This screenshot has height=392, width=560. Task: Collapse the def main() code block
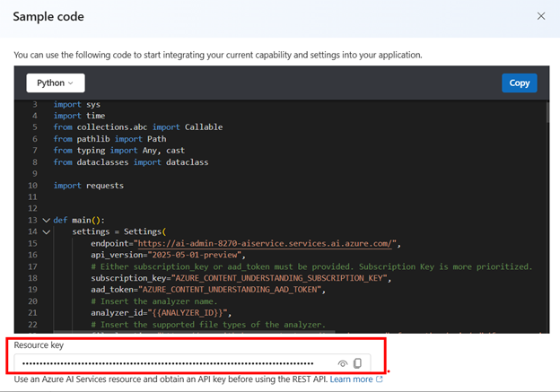[x=46, y=221]
